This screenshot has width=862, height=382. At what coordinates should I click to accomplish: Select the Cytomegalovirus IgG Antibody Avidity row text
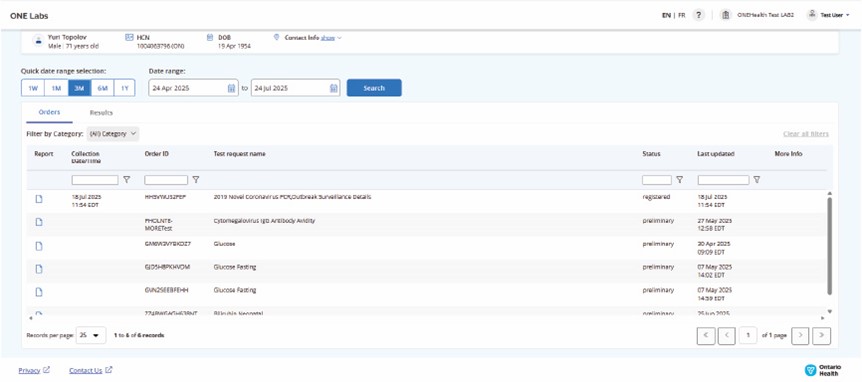tap(264, 221)
